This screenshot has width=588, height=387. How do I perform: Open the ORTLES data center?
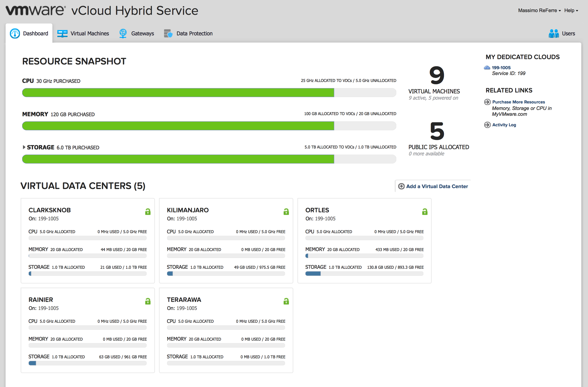(x=317, y=210)
